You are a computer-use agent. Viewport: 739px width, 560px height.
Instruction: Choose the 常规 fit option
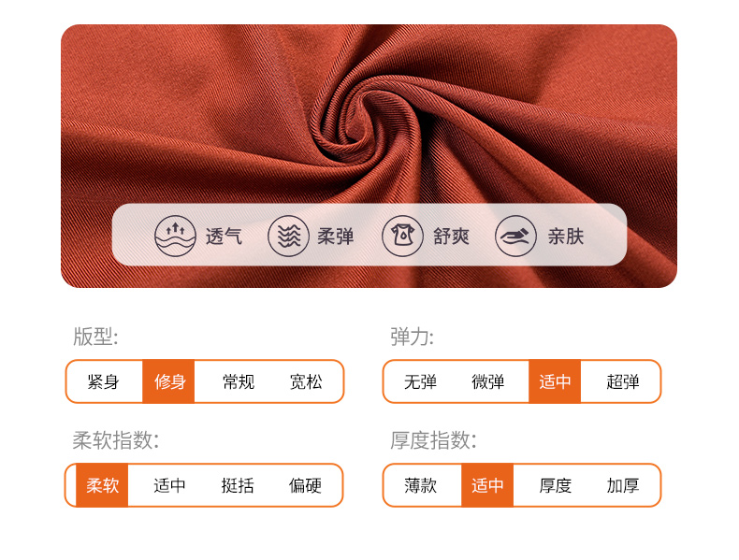click(x=239, y=381)
